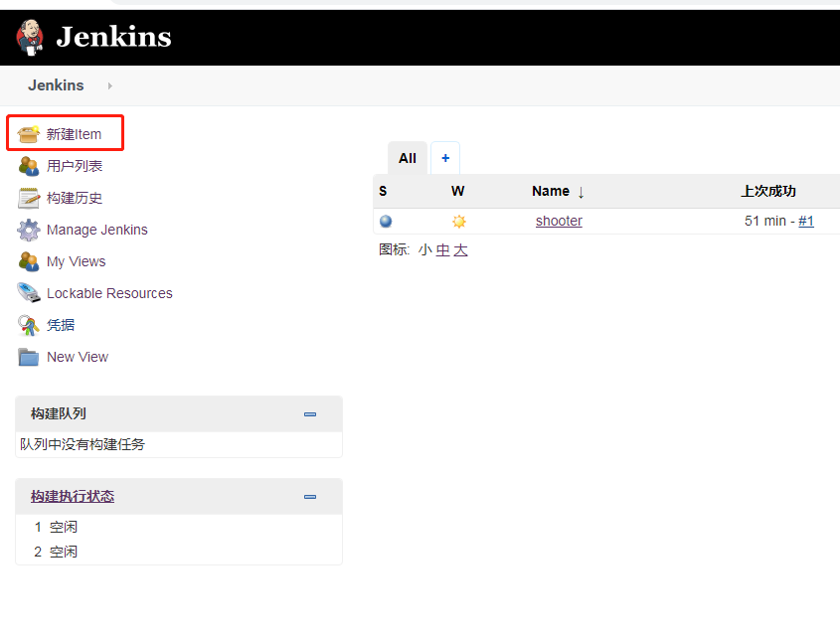
Task: Click the sunny weather icon for shooter
Action: (x=459, y=222)
